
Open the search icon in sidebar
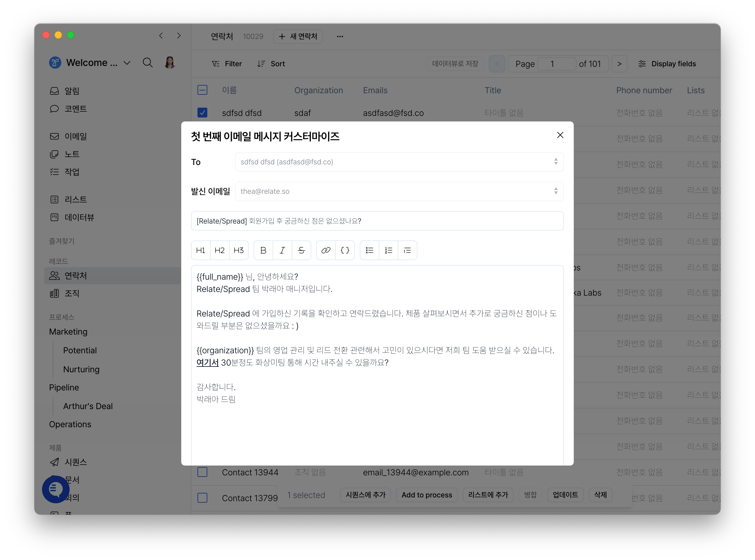pyautogui.click(x=148, y=63)
